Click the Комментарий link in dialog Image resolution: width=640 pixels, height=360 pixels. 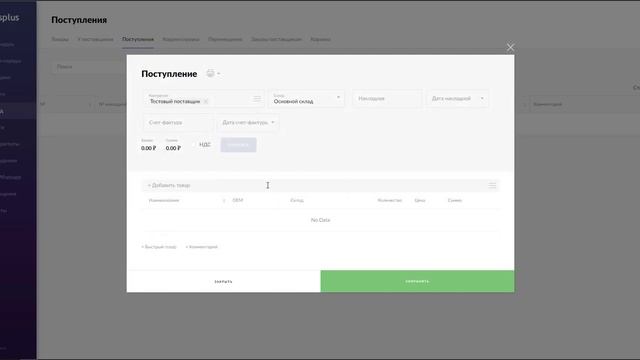tap(202, 247)
